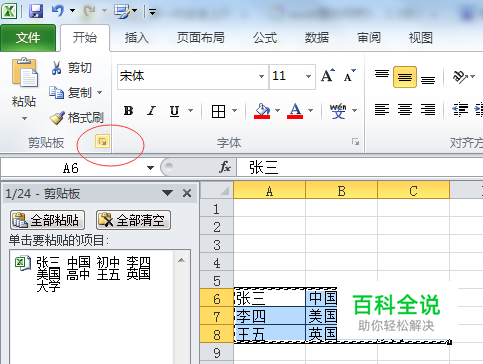Open the clipboard pane options triangle

click(167, 193)
